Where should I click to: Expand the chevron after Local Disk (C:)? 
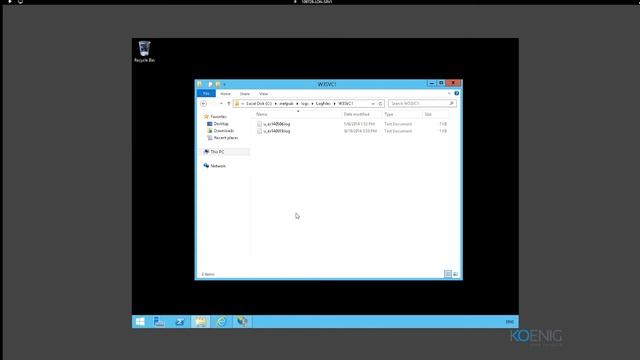click(x=276, y=104)
